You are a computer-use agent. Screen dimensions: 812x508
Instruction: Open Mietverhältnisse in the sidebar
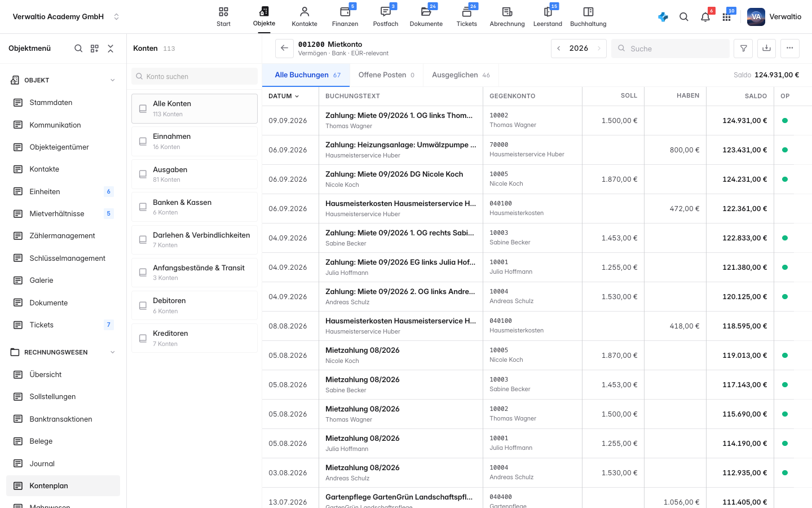(63, 213)
